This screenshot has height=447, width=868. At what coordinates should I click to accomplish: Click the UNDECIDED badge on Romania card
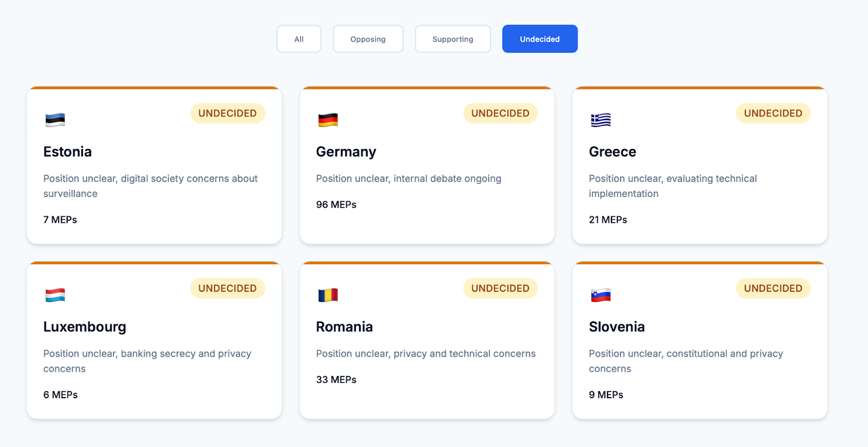(500, 289)
